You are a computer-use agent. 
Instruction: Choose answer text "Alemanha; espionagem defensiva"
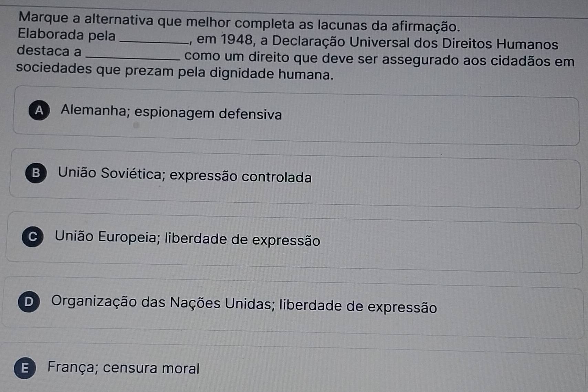(171, 113)
